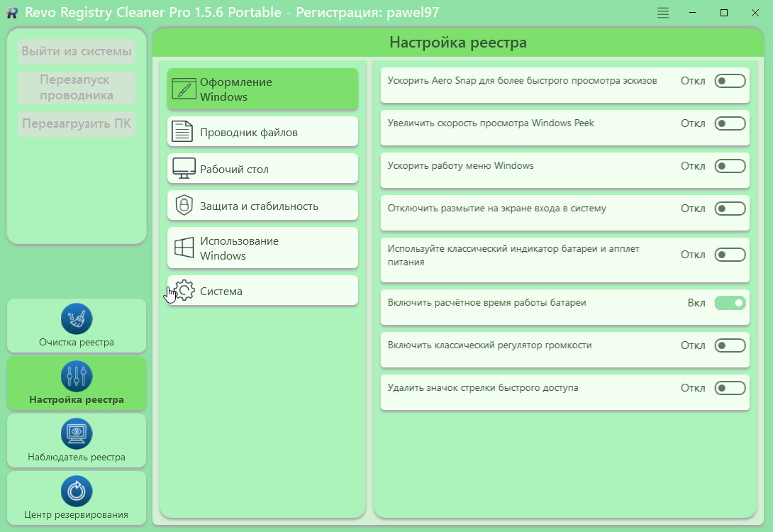Open the hamburger menu in title bar
The width and height of the screenshot is (773, 532).
(x=663, y=13)
